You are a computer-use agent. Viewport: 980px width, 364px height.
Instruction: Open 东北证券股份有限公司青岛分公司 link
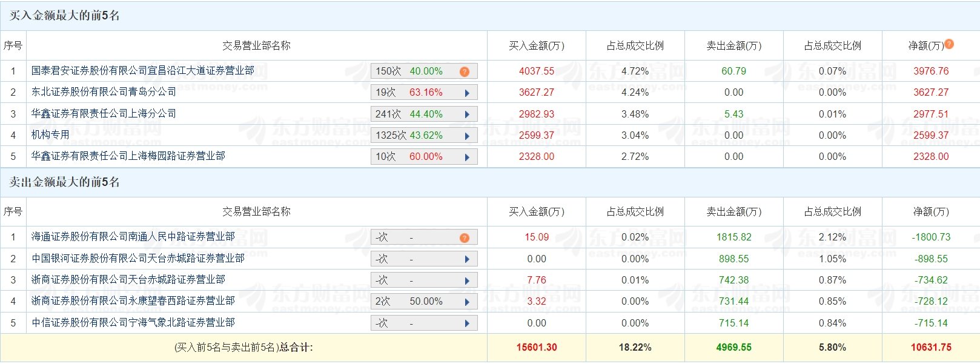click(x=104, y=92)
